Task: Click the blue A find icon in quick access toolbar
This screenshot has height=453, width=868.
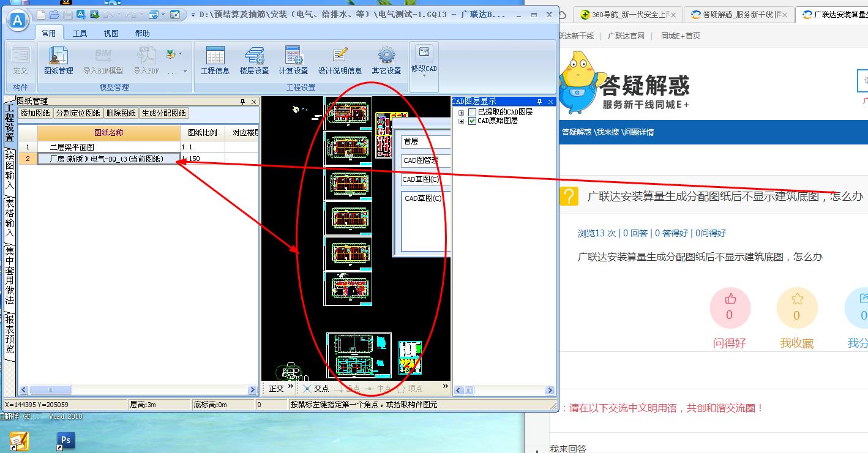Action: click(81, 15)
